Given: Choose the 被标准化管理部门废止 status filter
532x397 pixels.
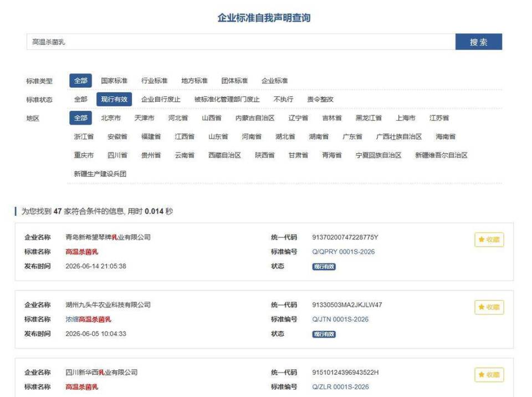Looking at the screenshot, I should (x=227, y=99).
